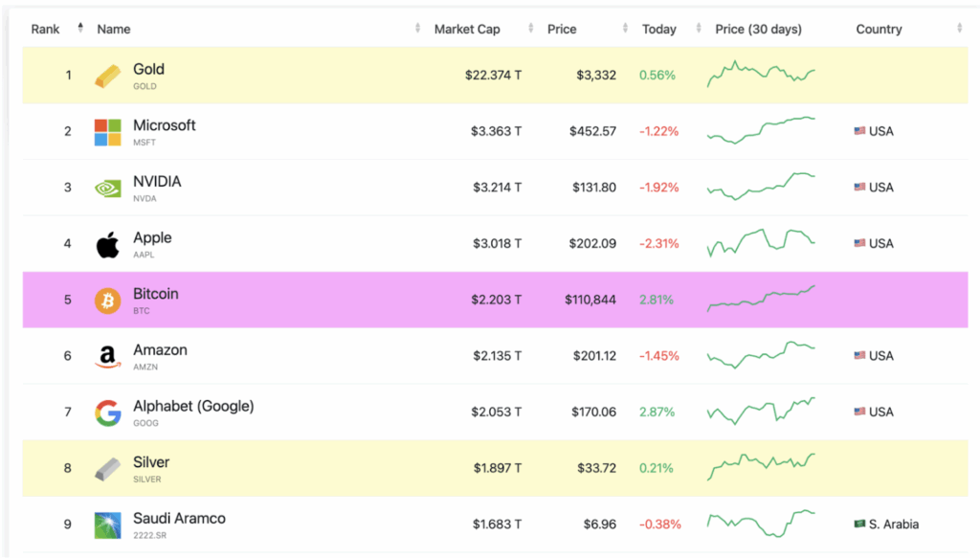Click the Amazon logo icon
This screenshot has height=558, width=980.
108,357
